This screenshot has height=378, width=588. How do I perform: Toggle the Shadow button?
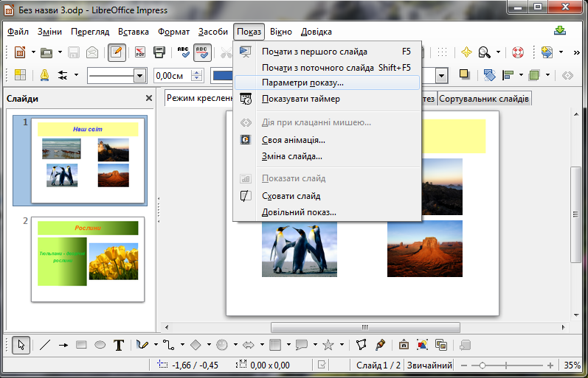pos(464,74)
